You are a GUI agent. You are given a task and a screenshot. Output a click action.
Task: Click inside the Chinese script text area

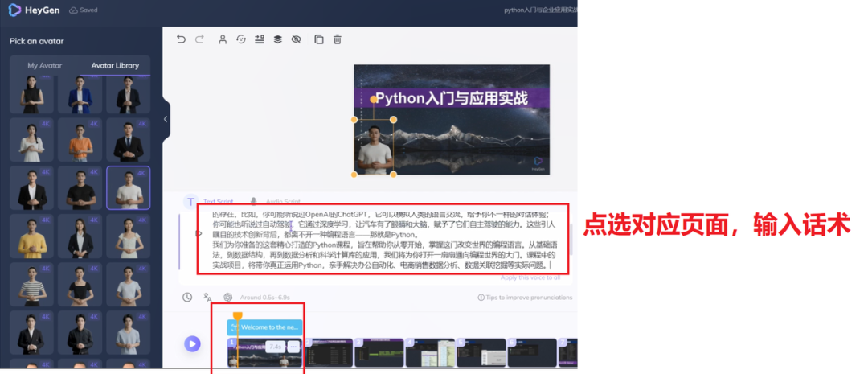pyautogui.click(x=383, y=239)
